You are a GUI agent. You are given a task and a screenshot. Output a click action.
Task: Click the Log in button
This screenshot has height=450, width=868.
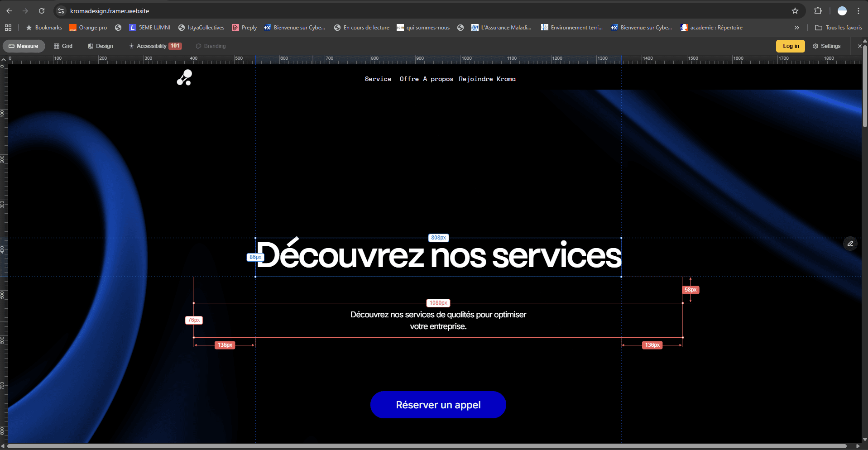click(790, 46)
